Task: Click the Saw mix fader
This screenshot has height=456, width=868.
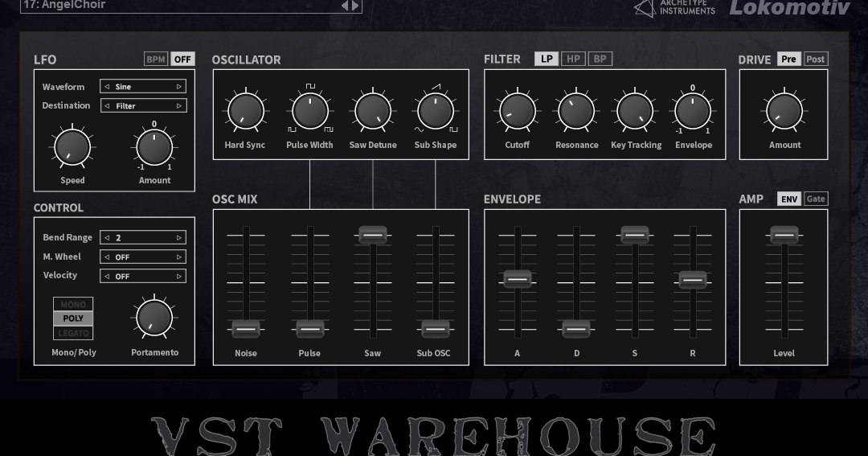Action: coord(373,235)
